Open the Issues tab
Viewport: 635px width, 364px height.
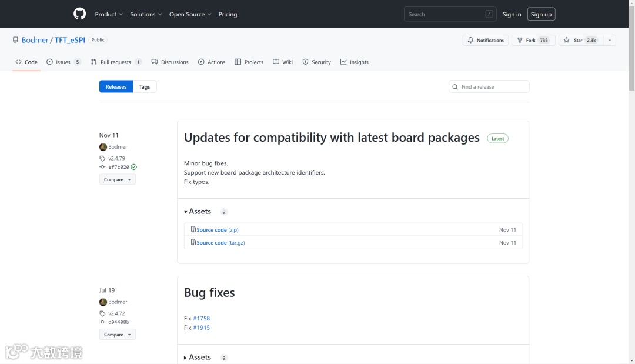63,62
